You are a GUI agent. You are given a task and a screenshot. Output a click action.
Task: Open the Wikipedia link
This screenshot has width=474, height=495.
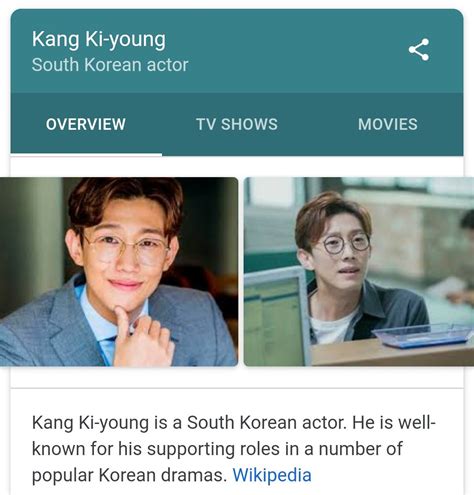272,475
